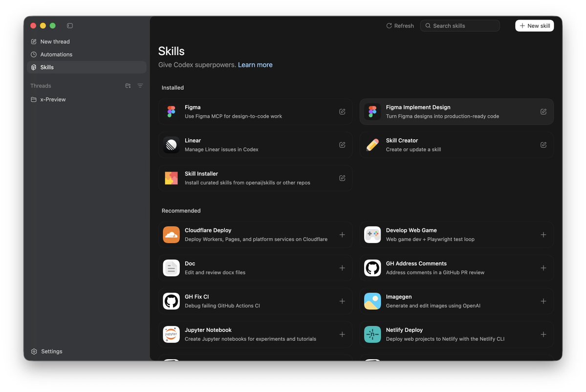Add the Jupyter Notebook skill
The height and width of the screenshot is (392, 586).
tap(342, 334)
